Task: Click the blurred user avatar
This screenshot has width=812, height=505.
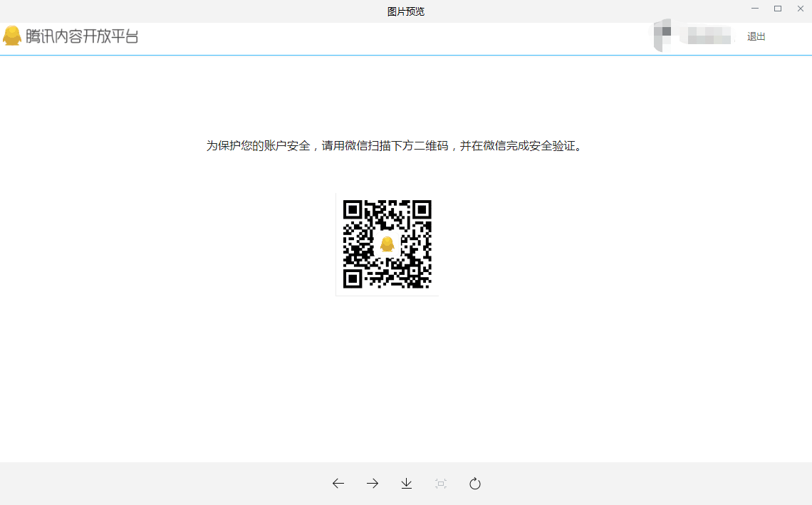Action: click(x=662, y=35)
